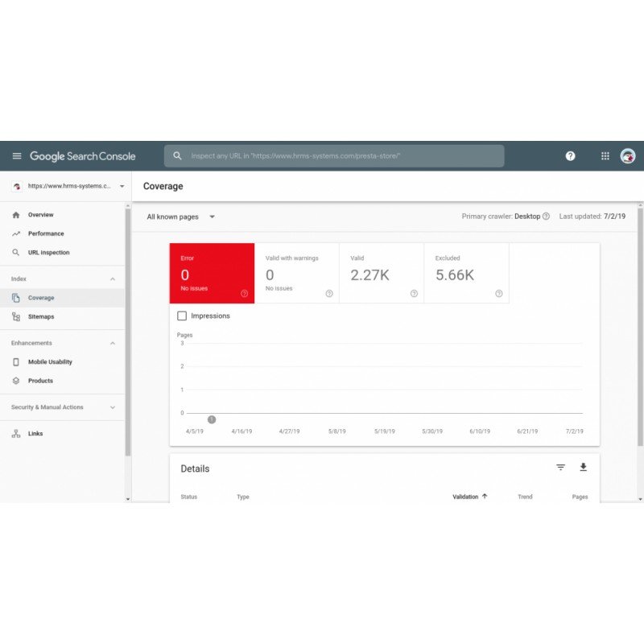Image resolution: width=644 pixels, height=644 pixels.
Task: Click the sidebar scrollbar down arrow
Action: point(128,499)
